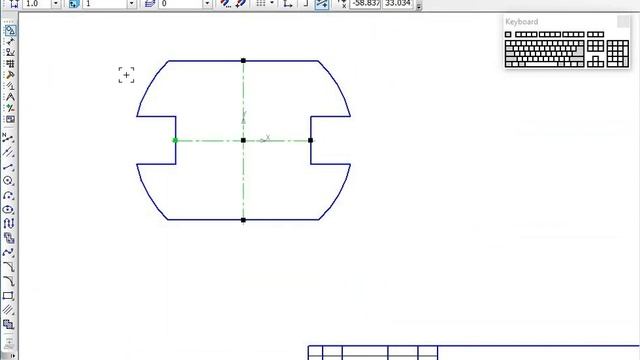Image resolution: width=640 pixels, height=360 pixels.
Task: Select the Fillet tool
Action: (8, 281)
